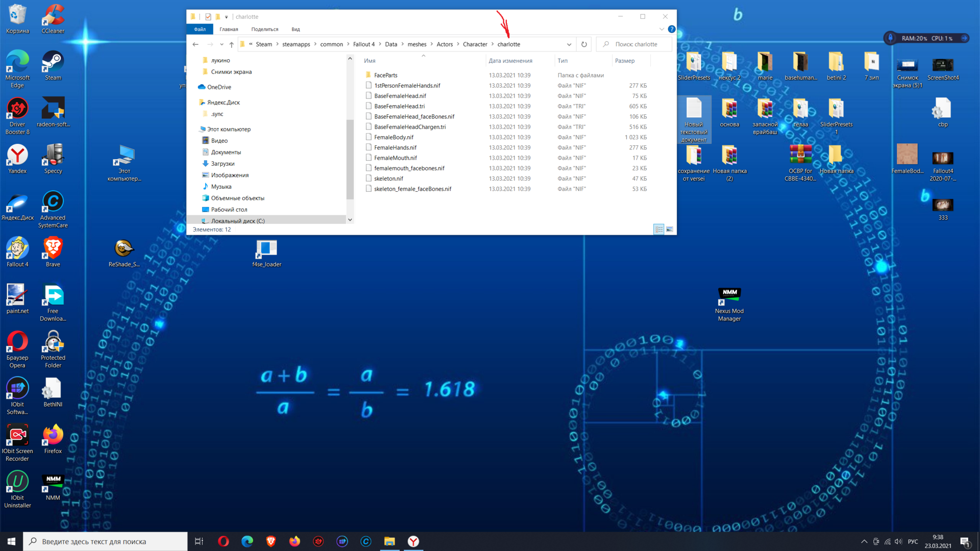Click the Fallout 4 breadcrumb in address bar
Screen dimensions: 980x551
(x=363, y=44)
